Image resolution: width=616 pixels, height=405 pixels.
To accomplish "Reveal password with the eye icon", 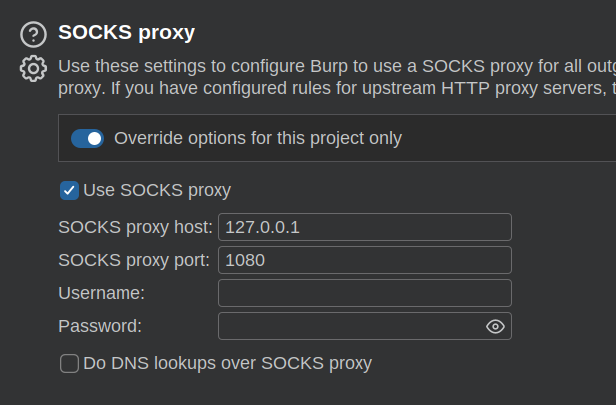I will [x=494, y=326].
